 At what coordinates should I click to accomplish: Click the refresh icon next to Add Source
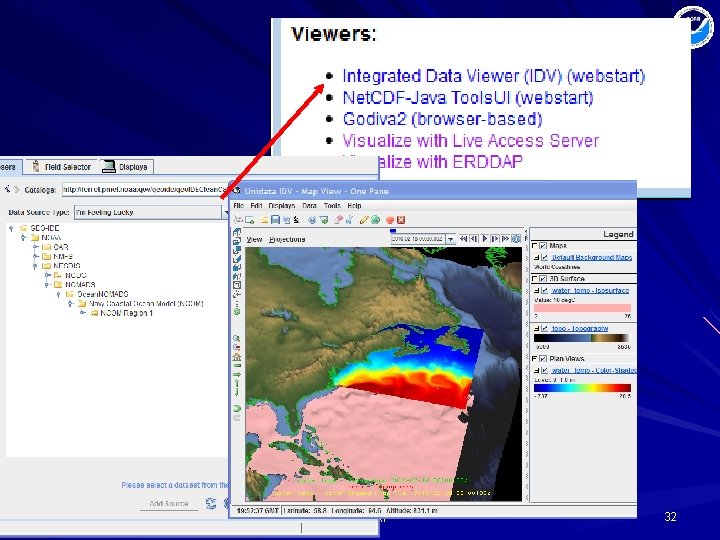(x=211, y=504)
